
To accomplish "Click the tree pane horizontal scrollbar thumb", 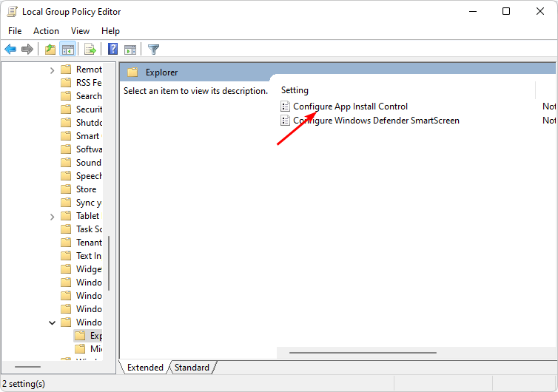I will coord(28,366).
